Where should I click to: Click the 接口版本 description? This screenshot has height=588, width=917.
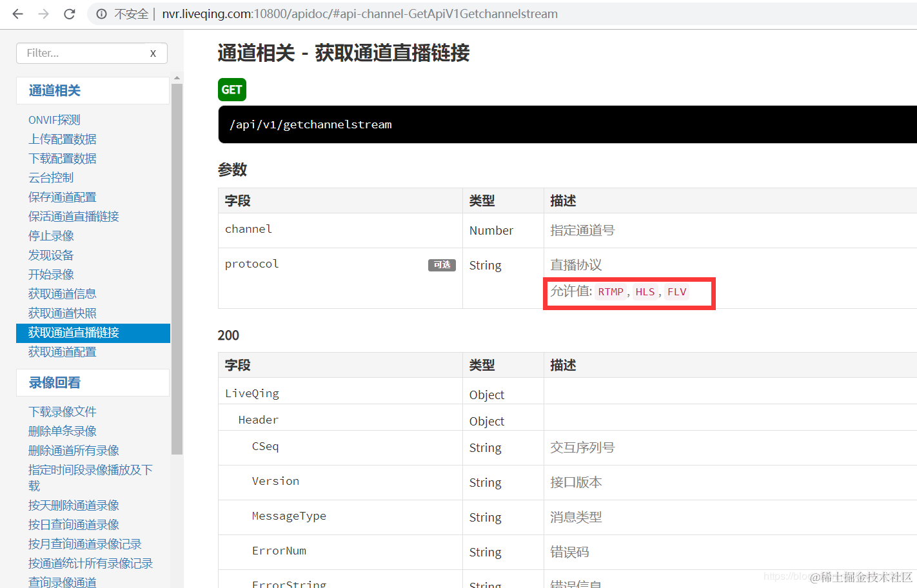[x=576, y=482]
